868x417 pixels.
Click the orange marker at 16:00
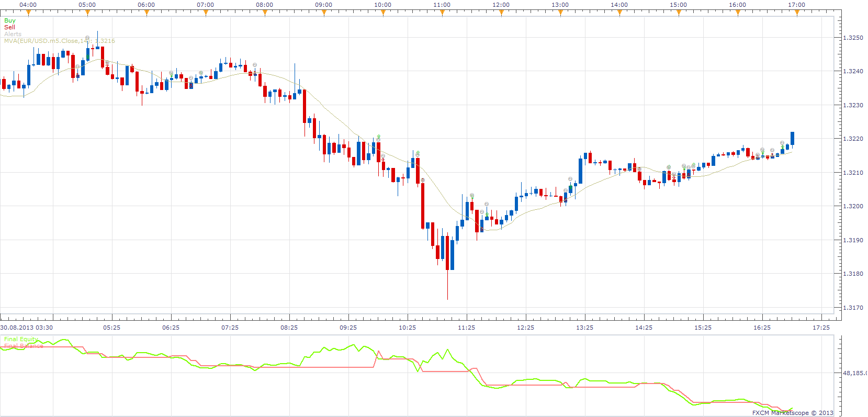click(738, 13)
